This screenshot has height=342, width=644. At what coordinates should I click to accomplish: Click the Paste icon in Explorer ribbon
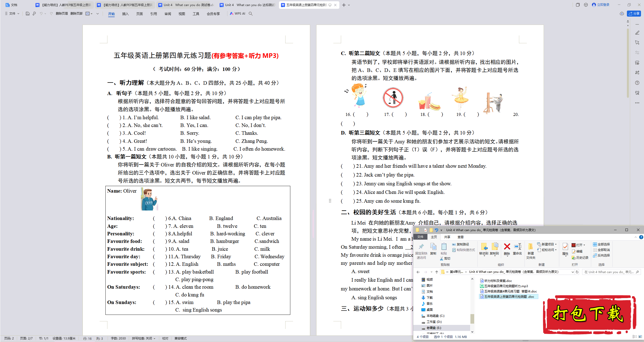pos(444,249)
